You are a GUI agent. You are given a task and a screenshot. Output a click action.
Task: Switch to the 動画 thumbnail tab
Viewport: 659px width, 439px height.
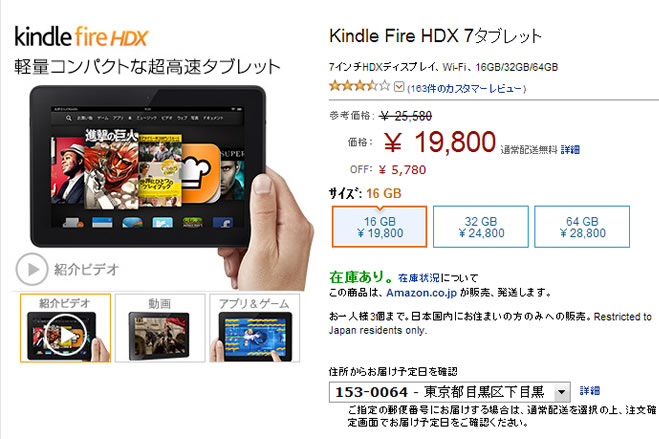tap(160, 328)
